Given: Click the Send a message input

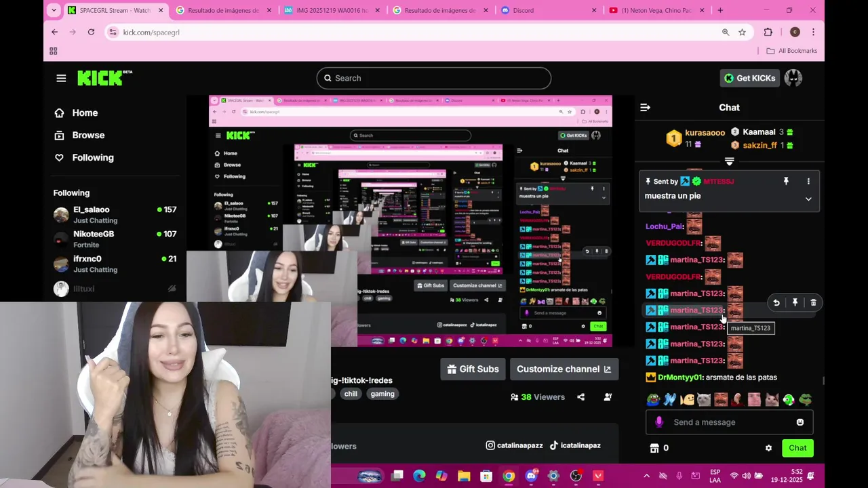Looking at the screenshot, I should coord(729,422).
